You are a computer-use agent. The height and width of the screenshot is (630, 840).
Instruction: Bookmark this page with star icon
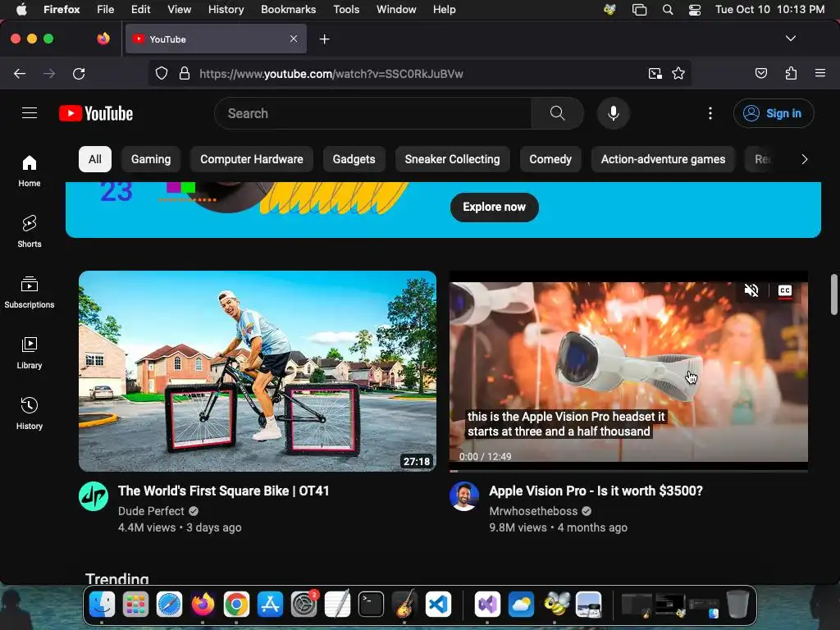(x=678, y=73)
